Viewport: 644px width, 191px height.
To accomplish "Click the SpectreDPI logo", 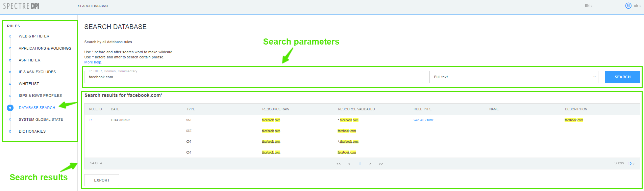I will tap(21, 6).
